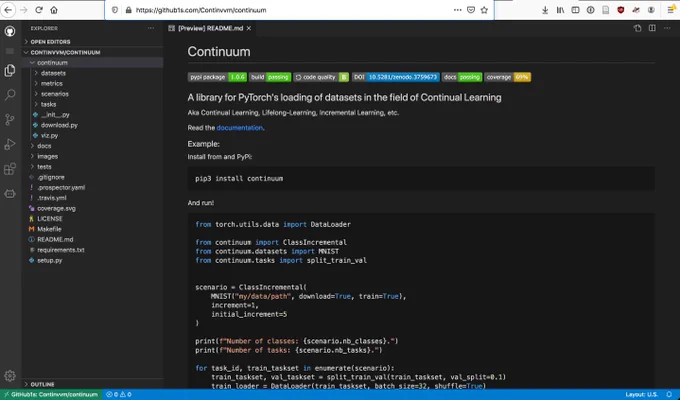Open the coverage.svg file
Screen dimensions: 680x400
92,208
